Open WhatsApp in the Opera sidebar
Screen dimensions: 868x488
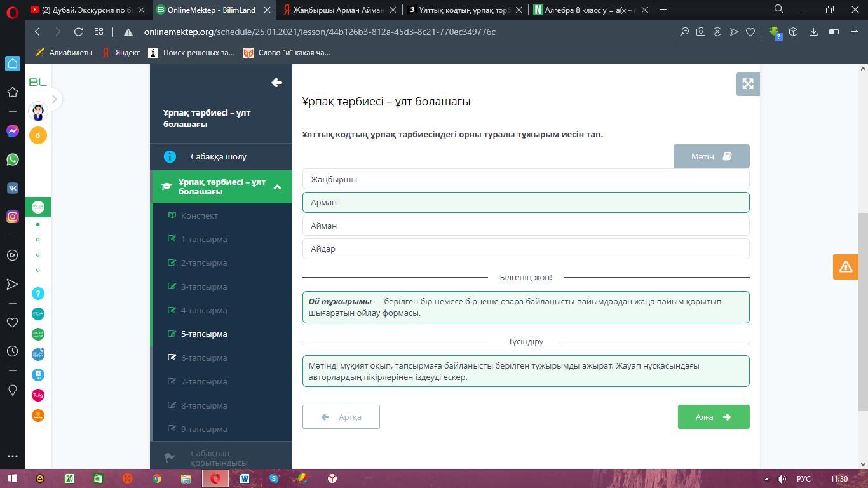pyautogui.click(x=12, y=159)
